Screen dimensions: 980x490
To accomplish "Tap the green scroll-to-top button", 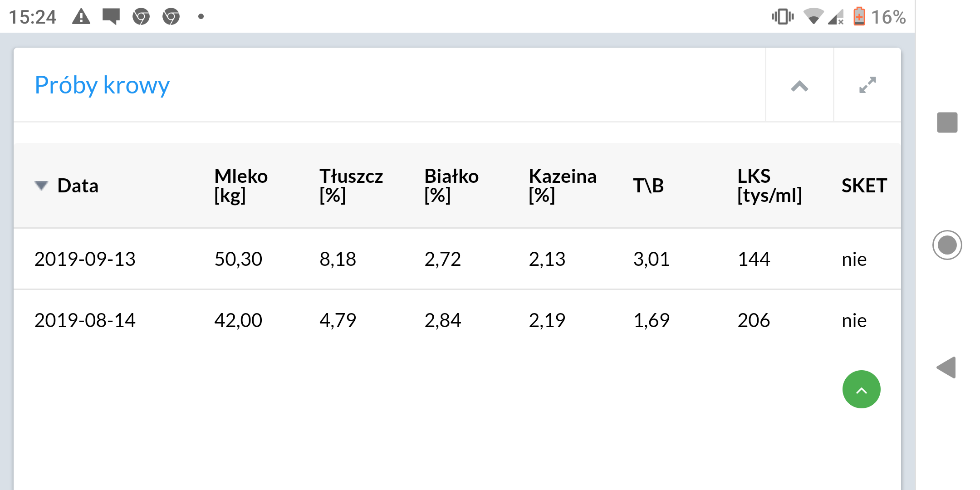I will pos(861,390).
